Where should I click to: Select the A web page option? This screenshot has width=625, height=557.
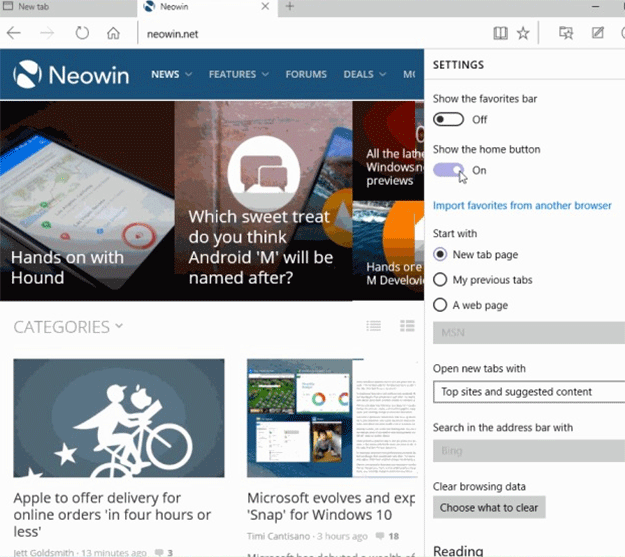[441, 305]
